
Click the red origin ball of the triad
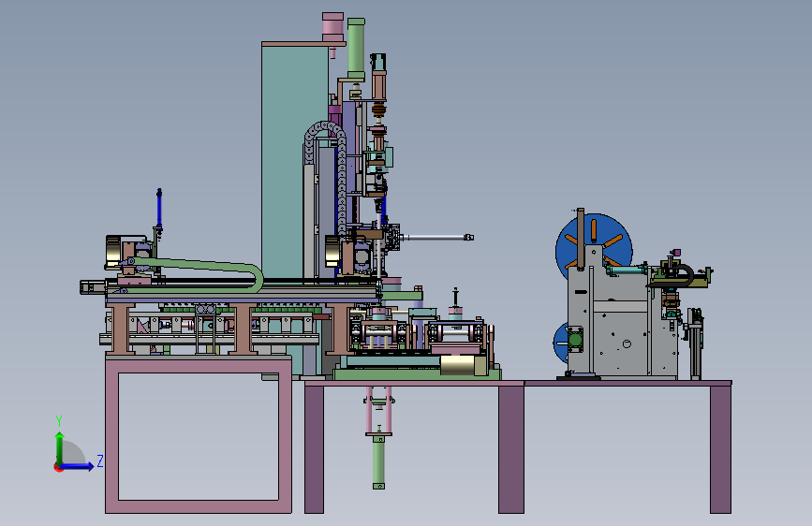[x=58, y=467]
